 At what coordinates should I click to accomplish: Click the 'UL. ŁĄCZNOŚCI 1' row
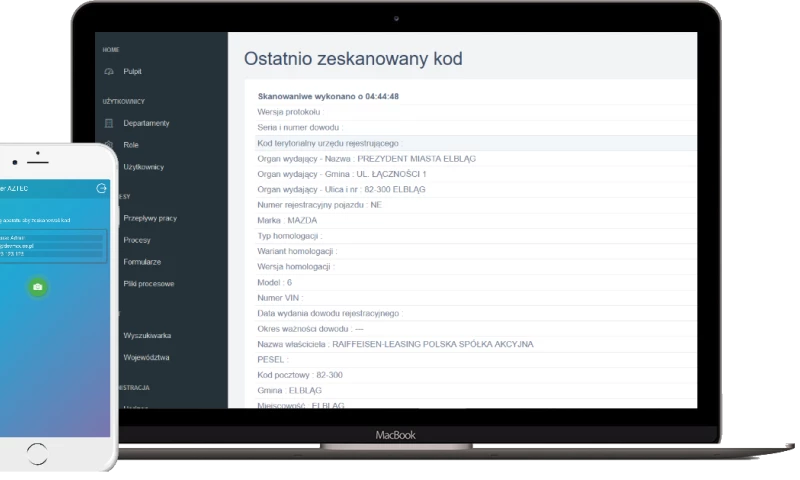(x=476, y=174)
